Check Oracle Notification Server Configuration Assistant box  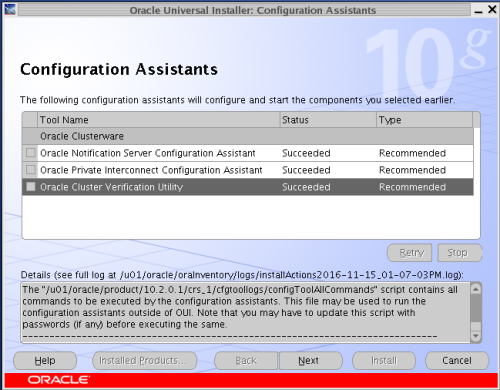(31, 153)
